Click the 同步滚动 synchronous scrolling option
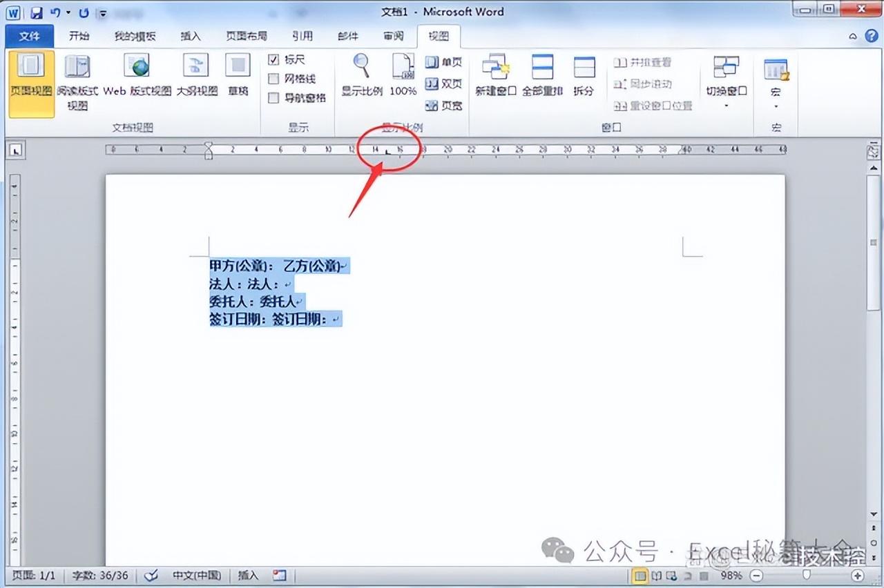This screenshot has height=588, width=884. (642, 84)
